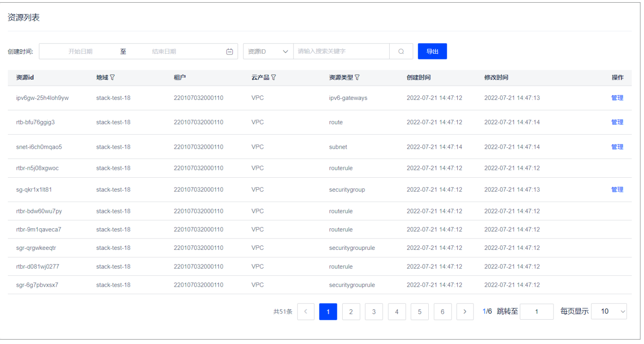
Task: Click the 导出 export button
Action: pos(432,51)
